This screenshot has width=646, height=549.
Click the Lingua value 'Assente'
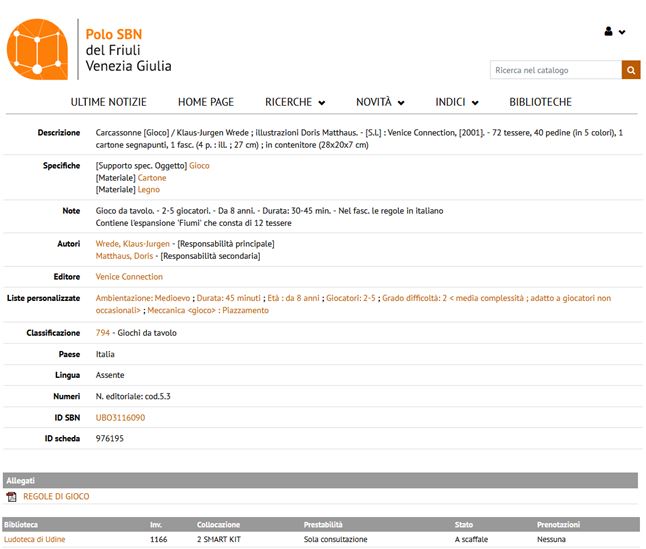110,375
